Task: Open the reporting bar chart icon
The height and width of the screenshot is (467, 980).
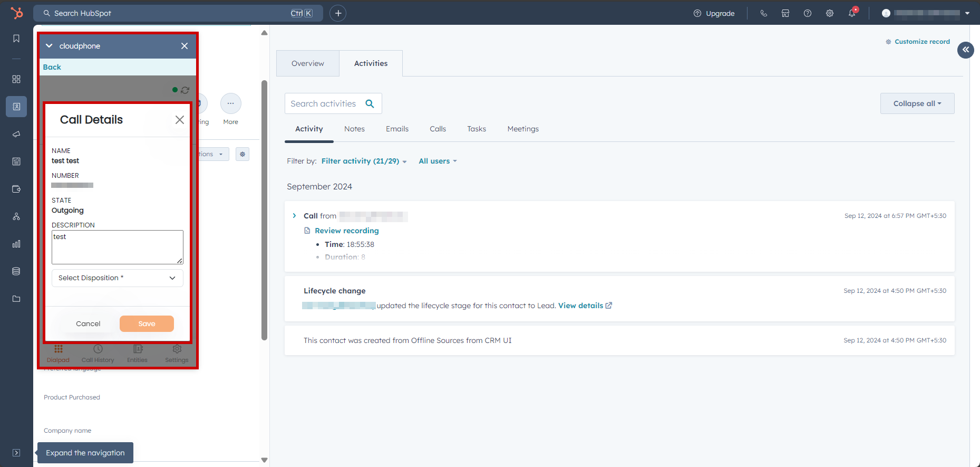Action: click(16, 244)
